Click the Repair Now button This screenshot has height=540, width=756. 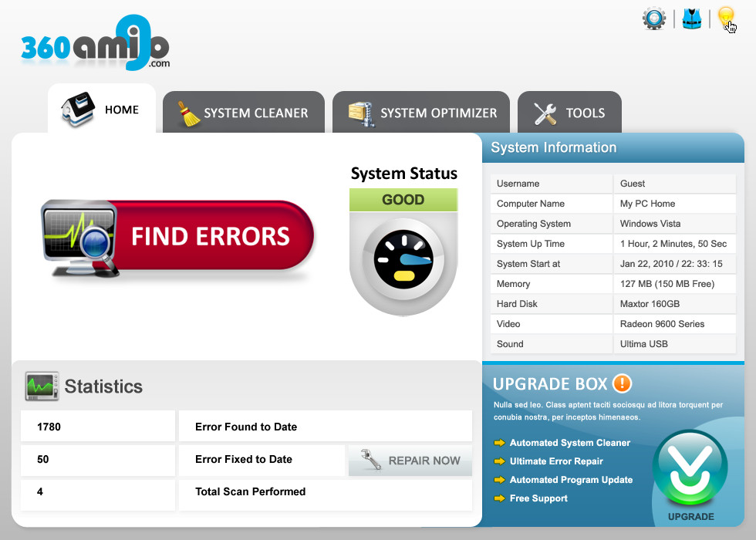(410, 461)
